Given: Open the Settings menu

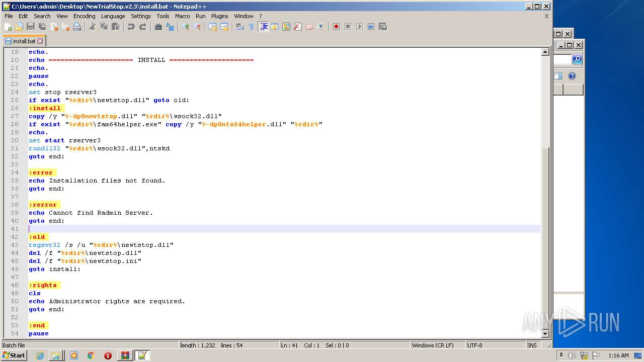Looking at the screenshot, I should click(140, 16).
